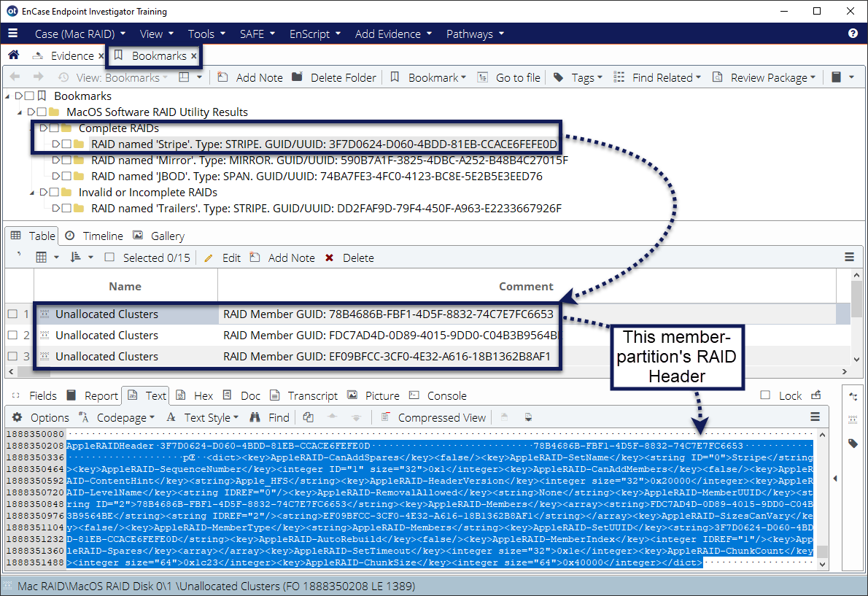
Task: Click the pop-out icon beside Lock
Action: [x=815, y=395]
